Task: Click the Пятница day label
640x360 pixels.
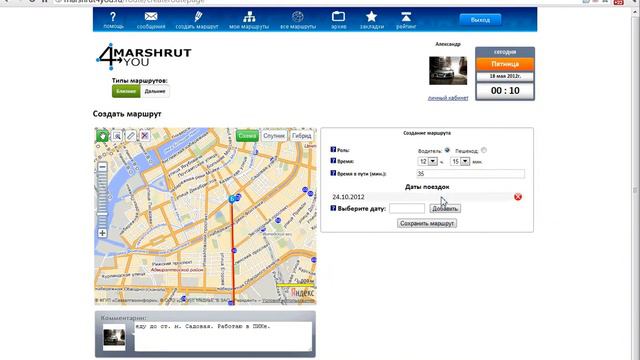Action: (505, 64)
